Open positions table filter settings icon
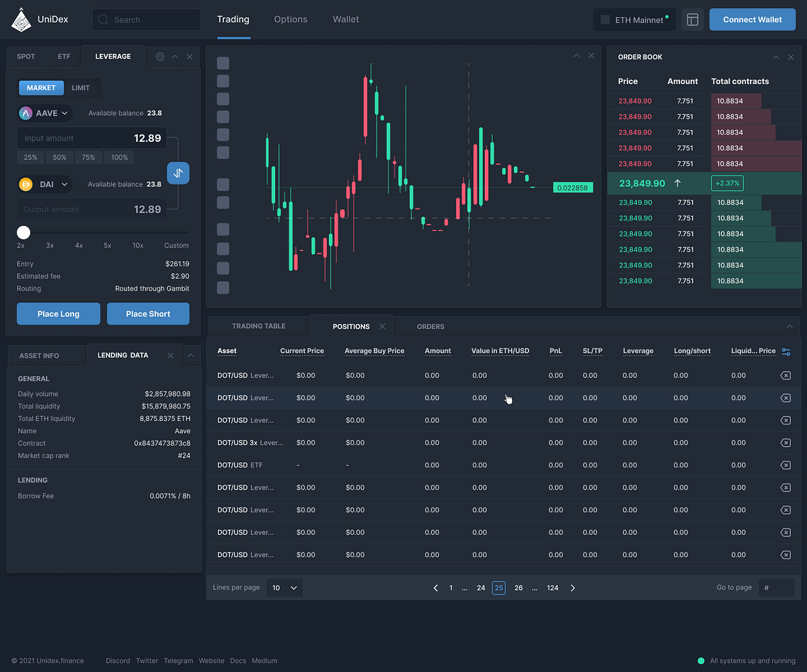 tap(786, 351)
